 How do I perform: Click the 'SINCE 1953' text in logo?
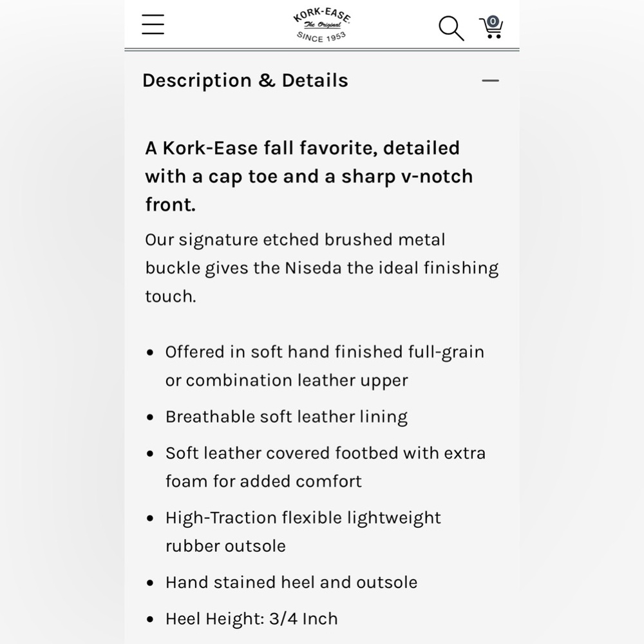321,37
